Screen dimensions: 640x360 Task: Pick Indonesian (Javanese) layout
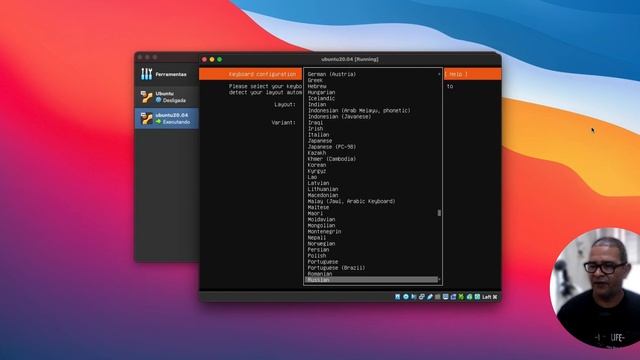tap(340, 117)
